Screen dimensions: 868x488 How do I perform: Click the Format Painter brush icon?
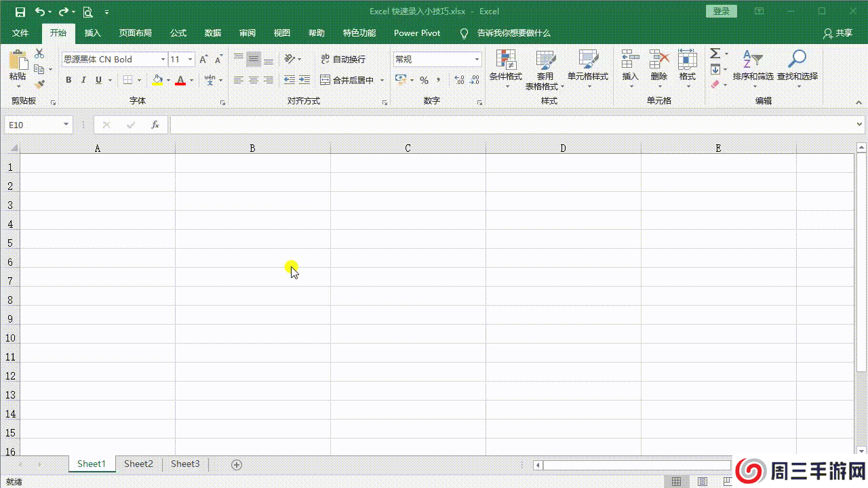(39, 85)
